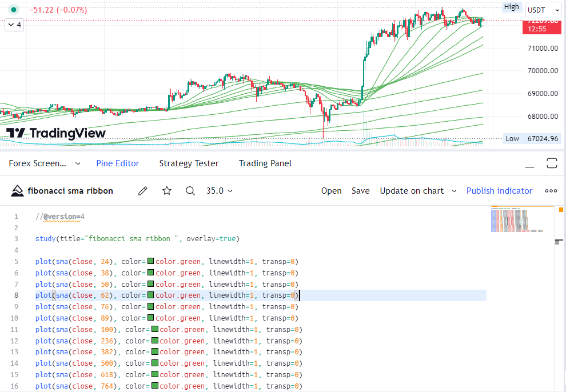Click Save button in Pine Editor
Image resolution: width=566 pixels, height=392 pixels.
pyautogui.click(x=360, y=191)
